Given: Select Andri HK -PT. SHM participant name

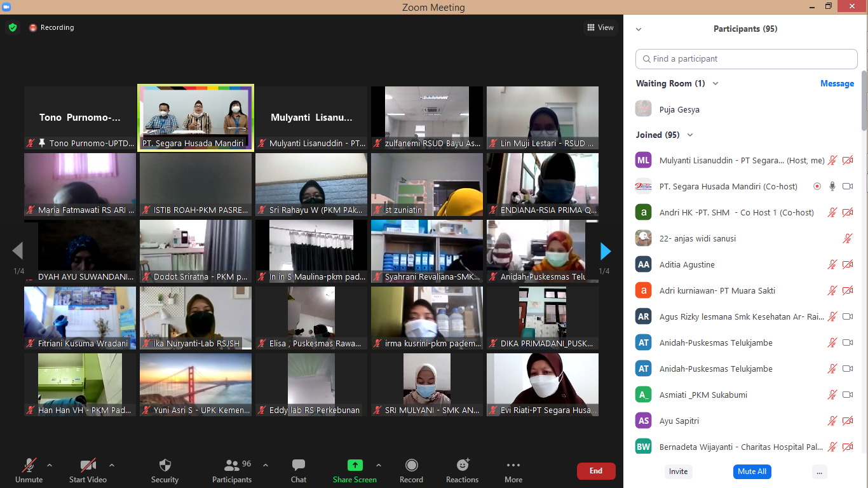Looking at the screenshot, I should [736, 212].
